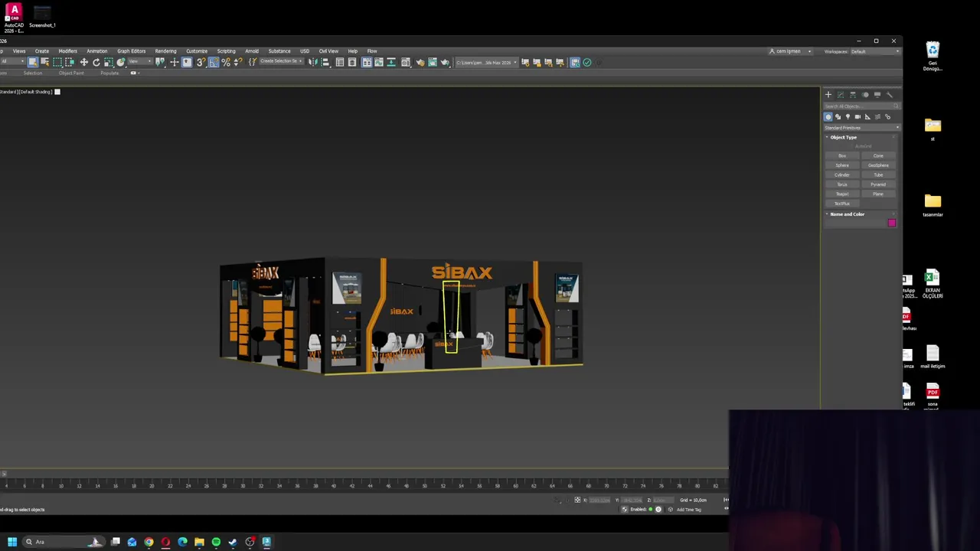Select Cameras category in Create panel

coord(857,117)
